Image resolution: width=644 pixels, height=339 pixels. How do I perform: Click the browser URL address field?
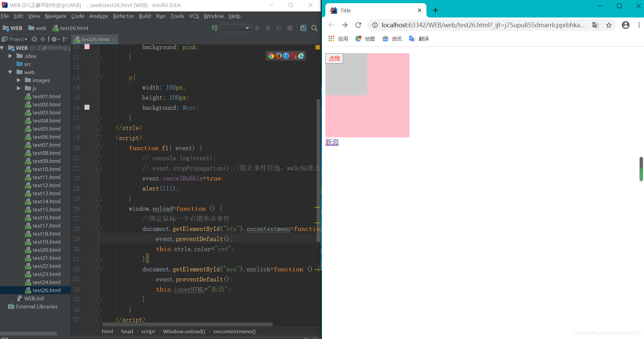(x=483, y=25)
